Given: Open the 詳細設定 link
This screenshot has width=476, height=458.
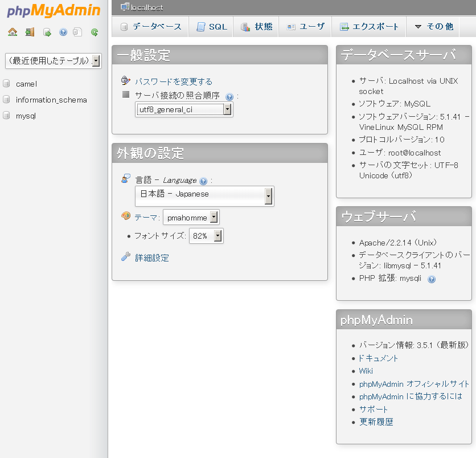Looking at the screenshot, I should [x=151, y=258].
